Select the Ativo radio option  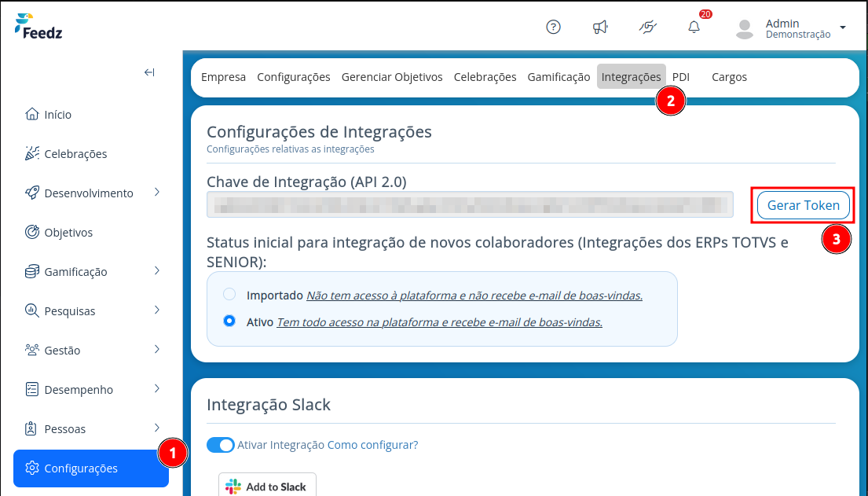[x=229, y=321]
